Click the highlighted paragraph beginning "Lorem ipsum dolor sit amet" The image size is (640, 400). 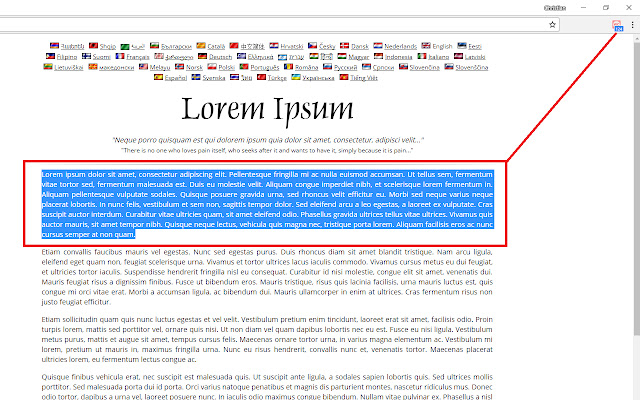267,204
